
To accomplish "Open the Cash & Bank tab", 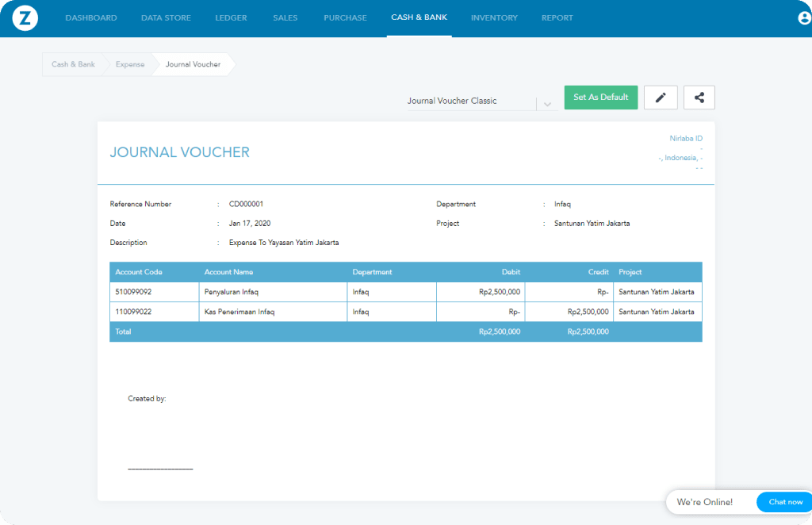I will pos(419,17).
